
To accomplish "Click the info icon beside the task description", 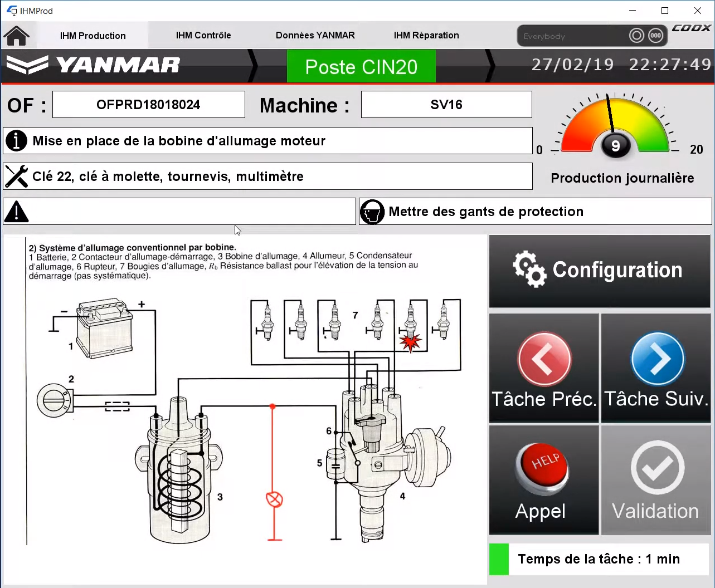I will [17, 141].
